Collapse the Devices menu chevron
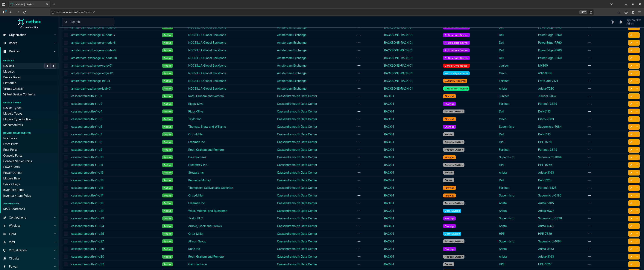 tap(55, 51)
